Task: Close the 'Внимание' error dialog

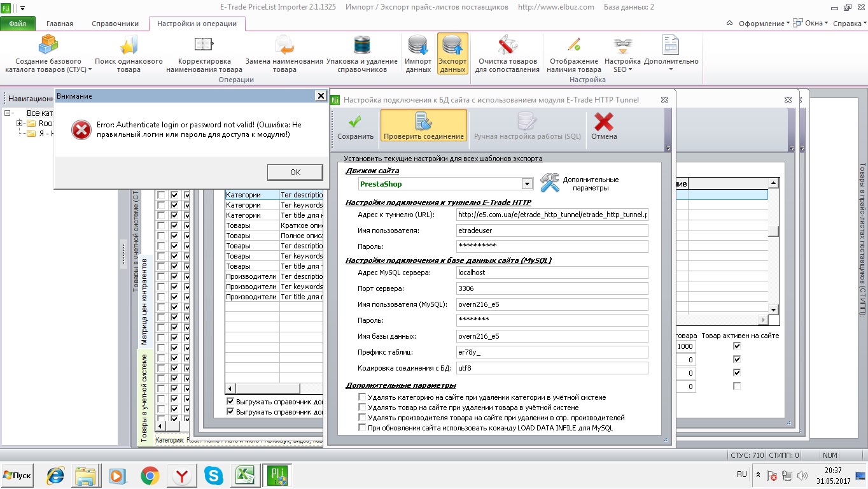Action: pyautogui.click(x=321, y=96)
